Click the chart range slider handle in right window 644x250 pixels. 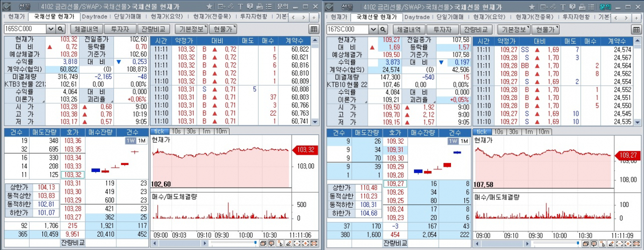coord(578,242)
